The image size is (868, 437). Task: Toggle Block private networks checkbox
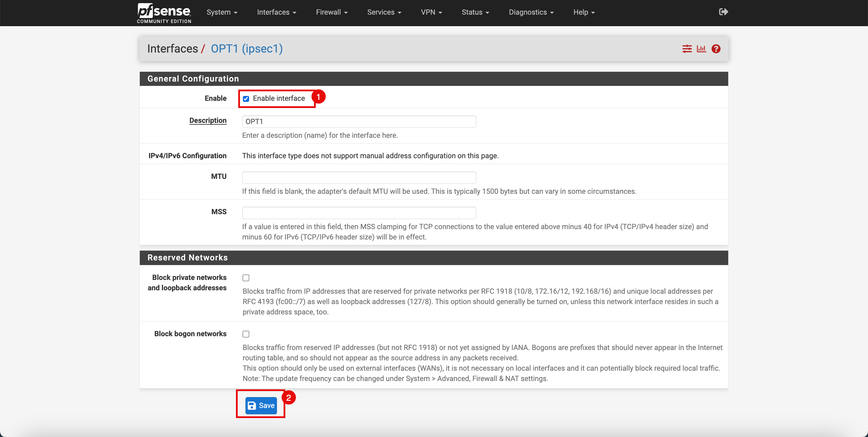pyautogui.click(x=246, y=278)
